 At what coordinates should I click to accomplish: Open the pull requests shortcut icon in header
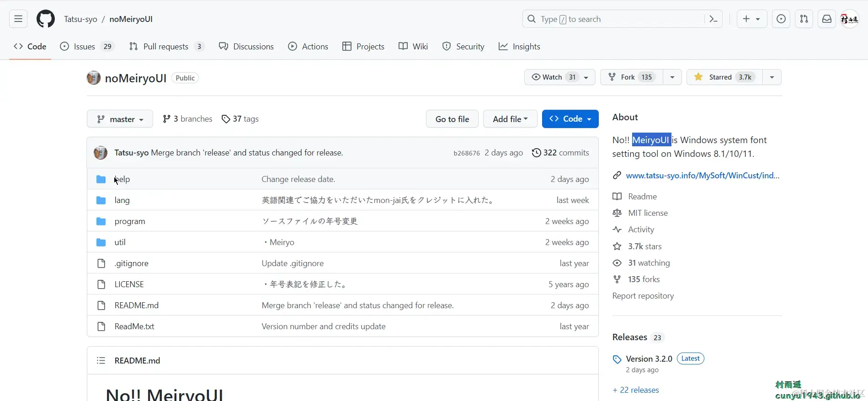(804, 19)
